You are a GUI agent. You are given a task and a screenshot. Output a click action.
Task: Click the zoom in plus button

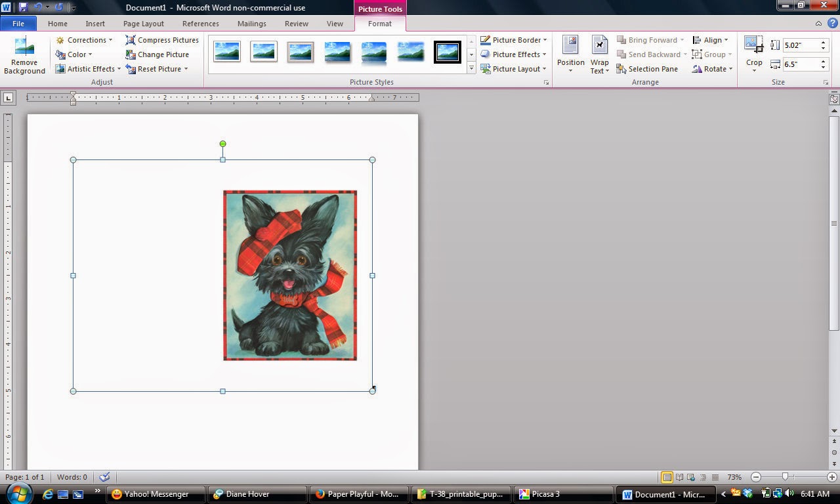pyautogui.click(x=833, y=477)
